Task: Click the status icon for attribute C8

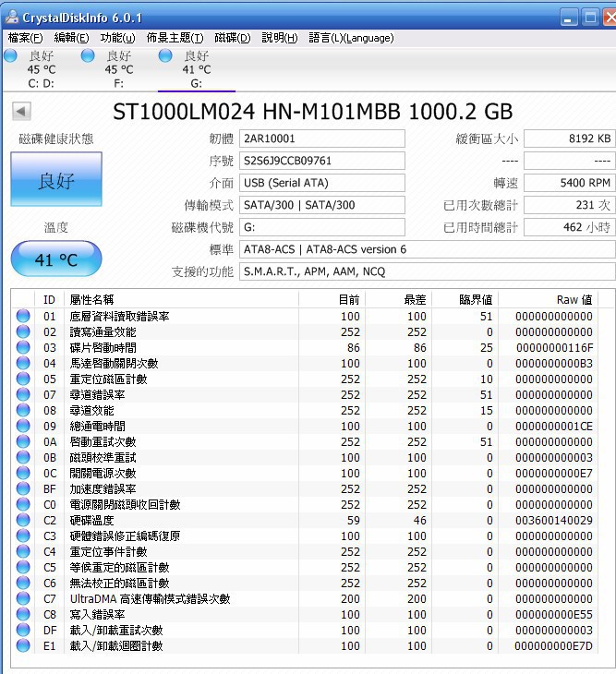Action: [23, 614]
